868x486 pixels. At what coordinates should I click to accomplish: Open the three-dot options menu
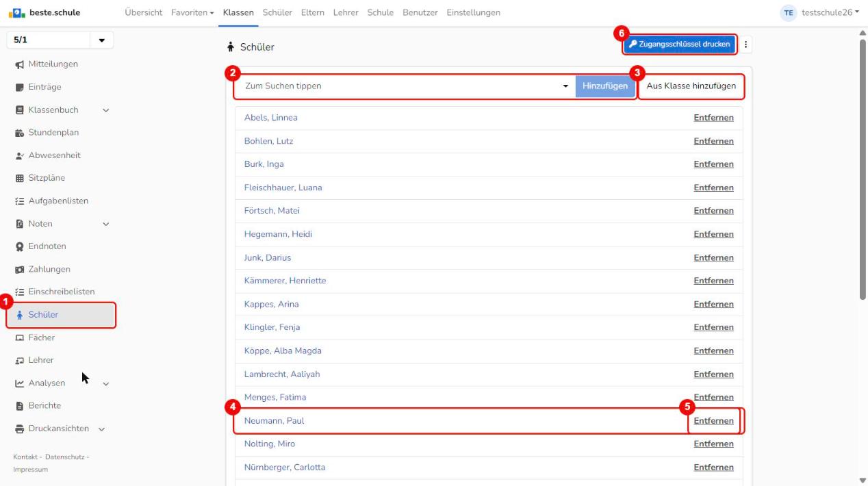pos(745,44)
